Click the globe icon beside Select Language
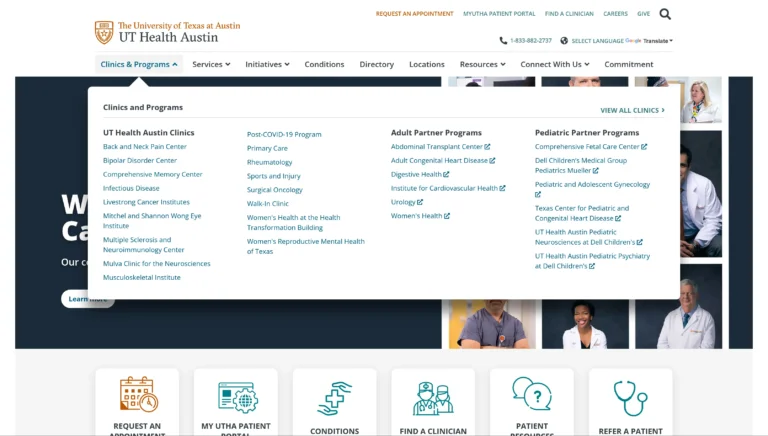The width and height of the screenshot is (768, 436). pyautogui.click(x=564, y=41)
